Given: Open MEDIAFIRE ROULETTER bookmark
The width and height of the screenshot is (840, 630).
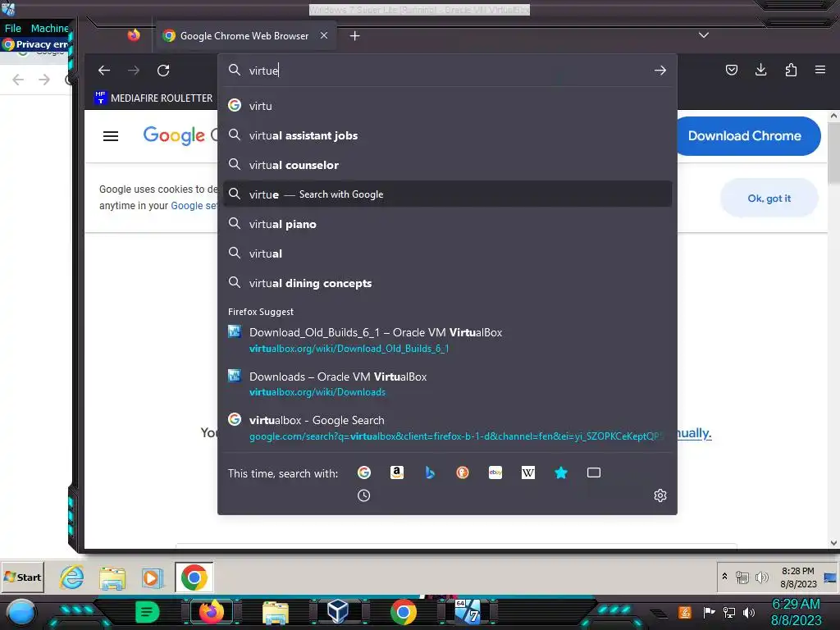Looking at the screenshot, I should click(x=153, y=98).
